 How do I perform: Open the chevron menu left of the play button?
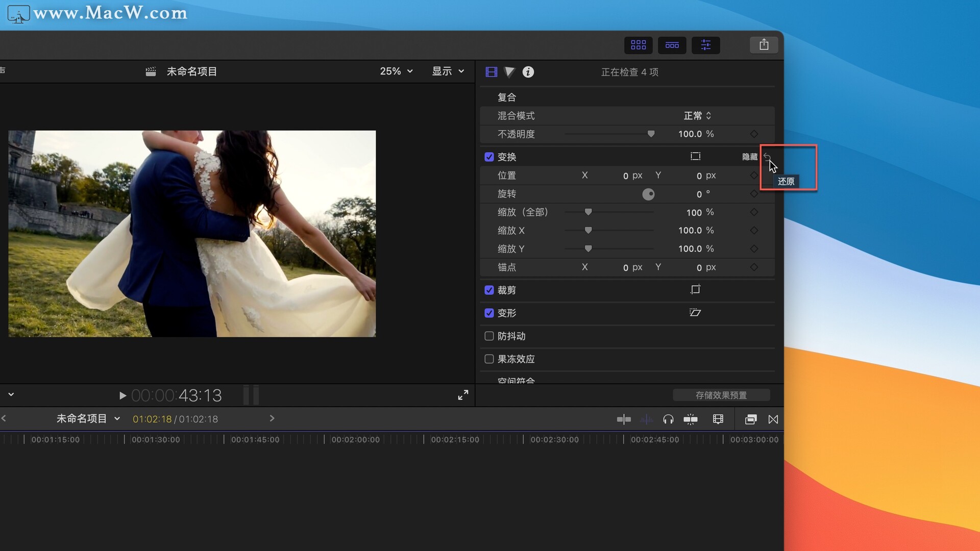point(11,394)
